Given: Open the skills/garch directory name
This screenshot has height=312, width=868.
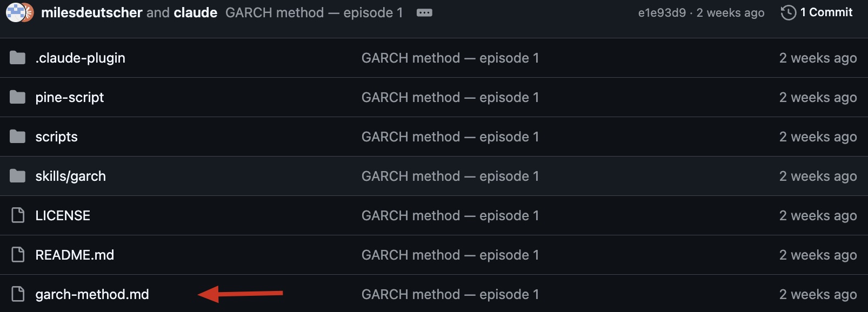Looking at the screenshot, I should (71, 176).
